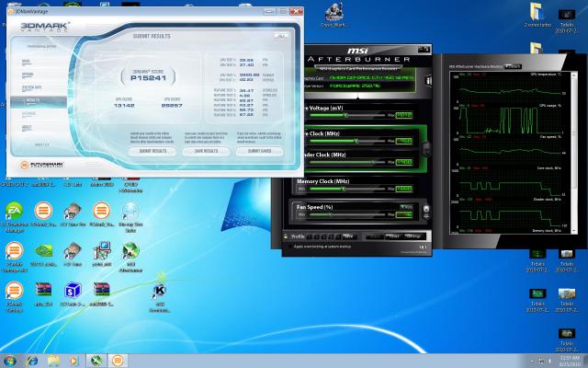The height and width of the screenshot is (368, 588).
Task: Open the Crysis desktop icon at top
Action: tap(333, 15)
